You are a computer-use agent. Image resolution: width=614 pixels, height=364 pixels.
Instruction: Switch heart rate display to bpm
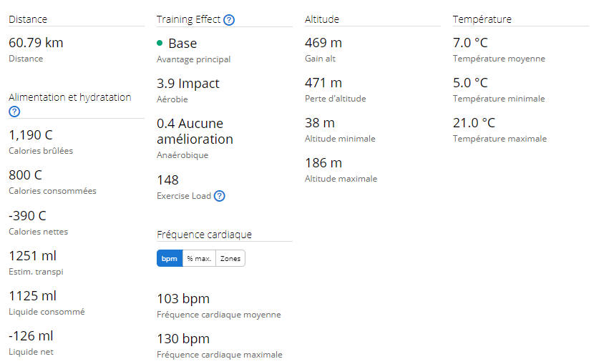(170, 258)
